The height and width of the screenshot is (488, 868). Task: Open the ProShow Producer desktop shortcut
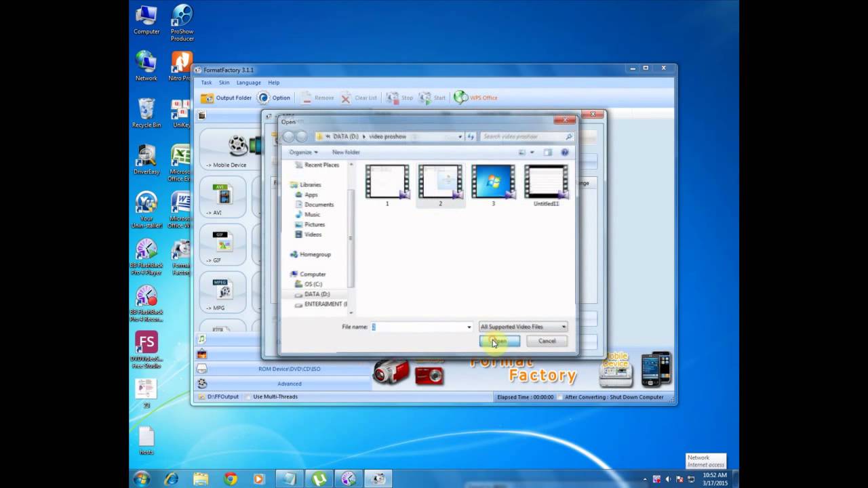[x=182, y=23]
